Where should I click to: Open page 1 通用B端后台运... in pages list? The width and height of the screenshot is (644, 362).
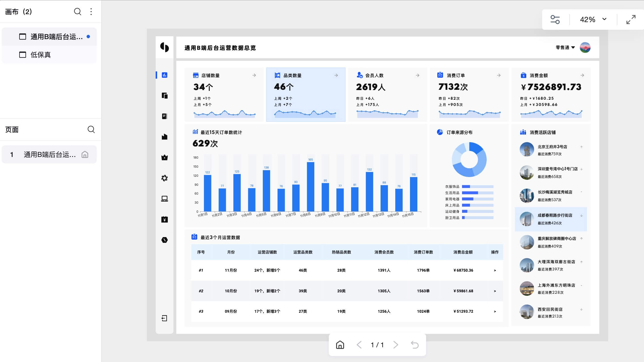[50, 154]
